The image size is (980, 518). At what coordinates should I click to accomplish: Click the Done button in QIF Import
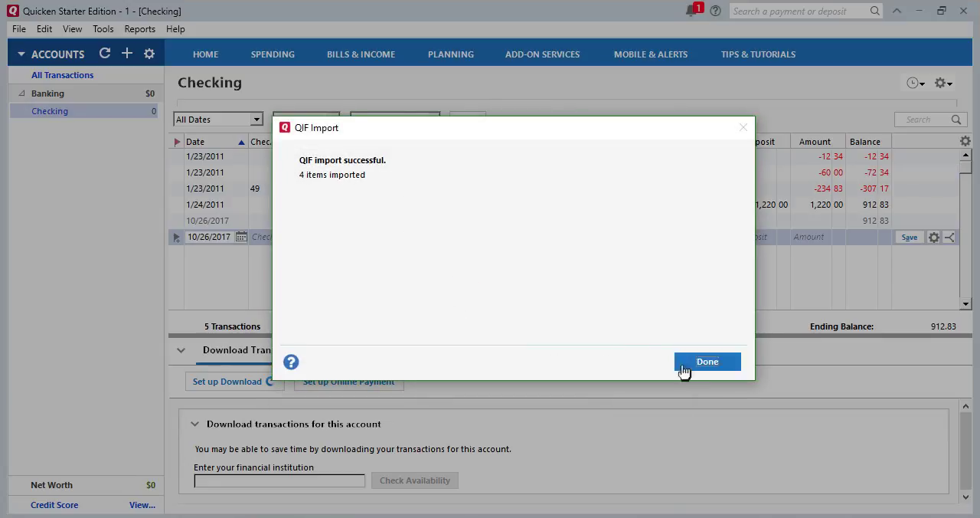(x=707, y=362)
